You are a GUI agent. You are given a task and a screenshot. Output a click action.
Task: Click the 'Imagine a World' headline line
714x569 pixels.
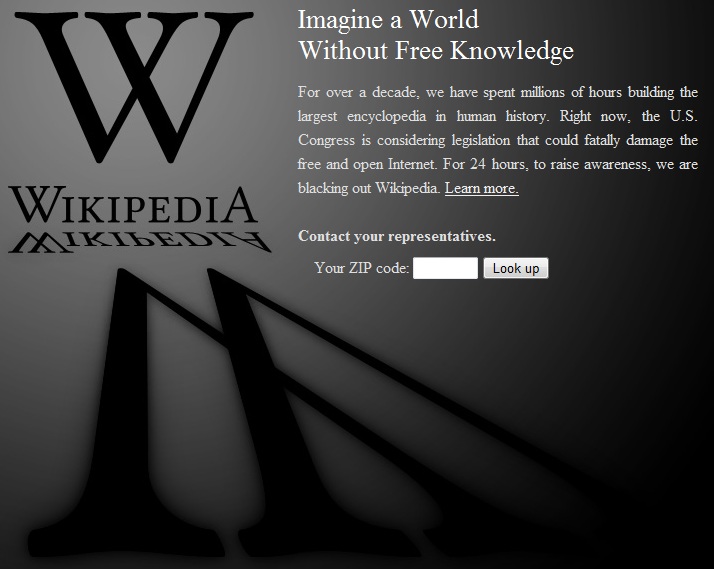(x=388, y=20)
